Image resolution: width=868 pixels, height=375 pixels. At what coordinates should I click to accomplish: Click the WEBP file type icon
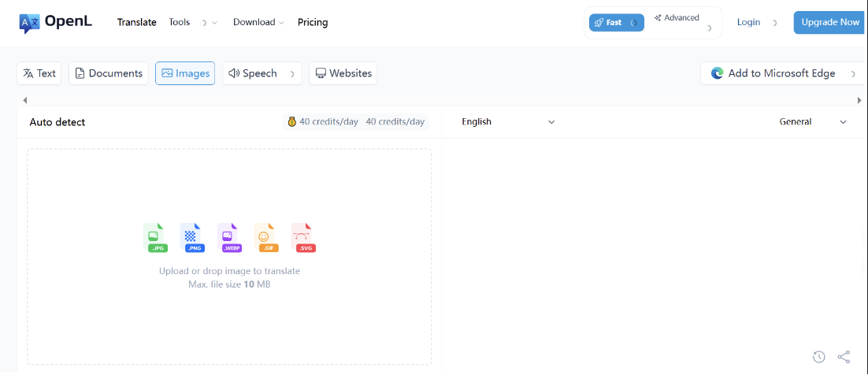coord(228,237)
